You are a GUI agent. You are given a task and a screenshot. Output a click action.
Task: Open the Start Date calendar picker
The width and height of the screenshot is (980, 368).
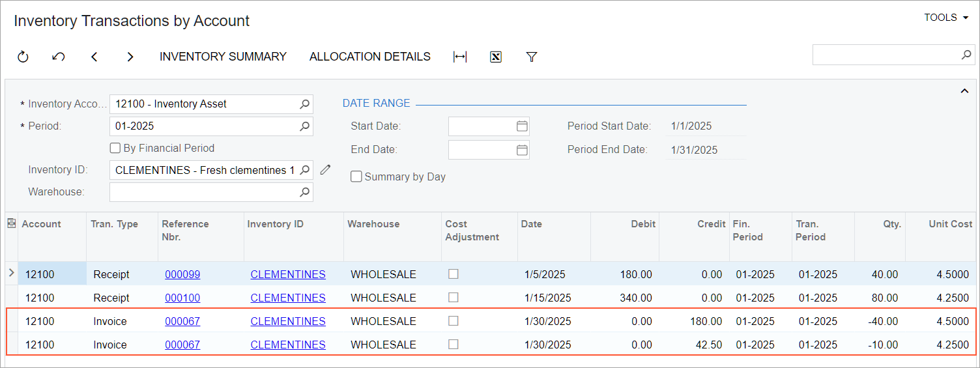522,126
